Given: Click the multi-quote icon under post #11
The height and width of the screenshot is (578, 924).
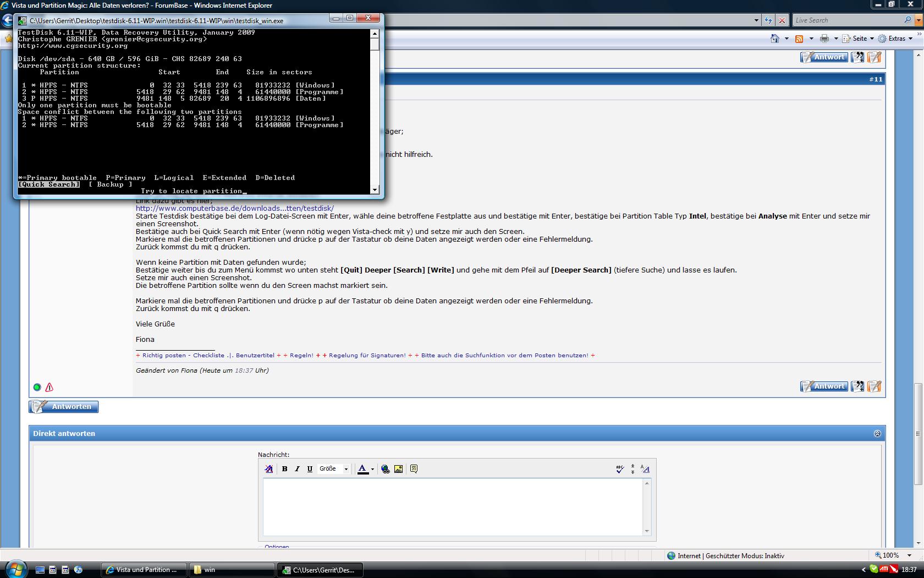Looking at the screenshot, I should 857,386.
